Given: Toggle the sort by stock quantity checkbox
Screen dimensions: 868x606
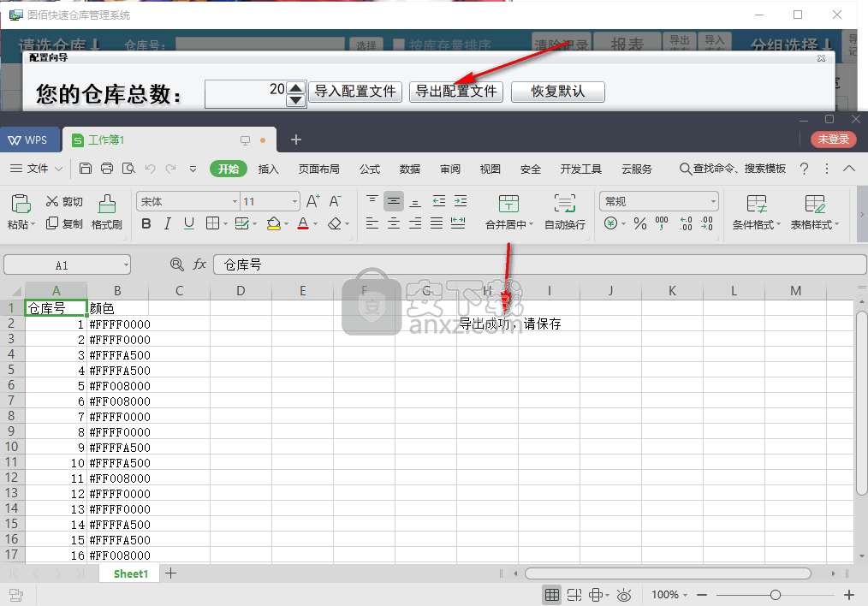Looking at the screenshot, I should point(398,45).
